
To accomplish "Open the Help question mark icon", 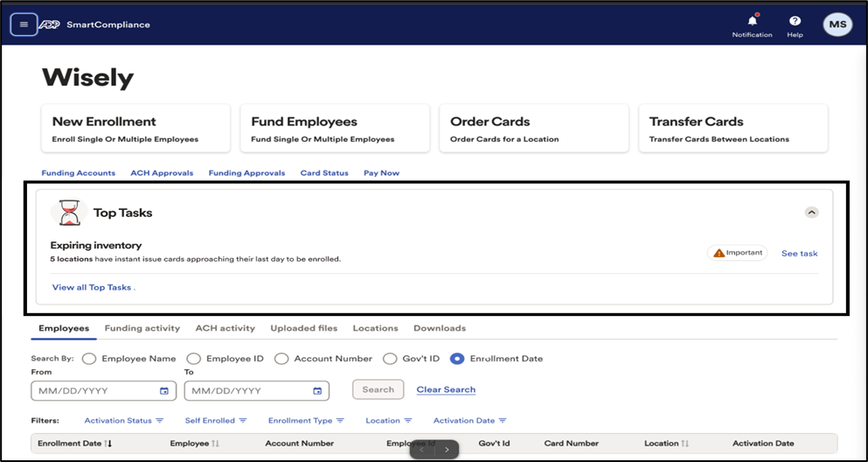I will click(795, 21).
